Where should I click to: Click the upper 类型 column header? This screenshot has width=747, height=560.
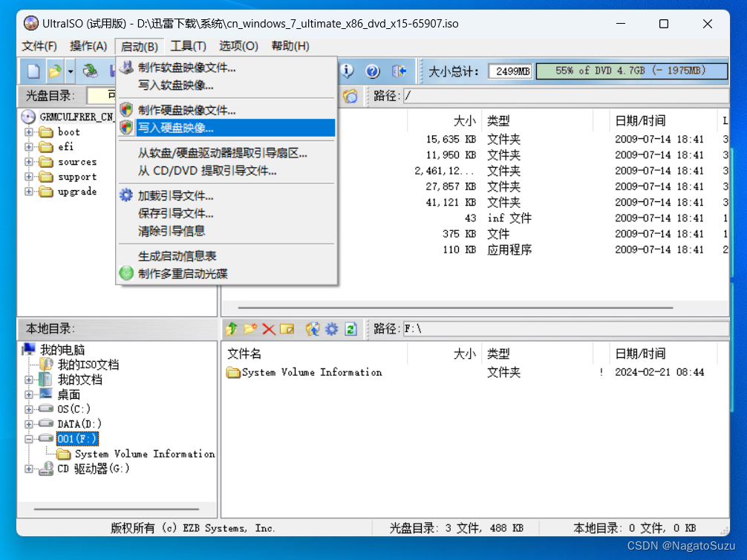537,120
